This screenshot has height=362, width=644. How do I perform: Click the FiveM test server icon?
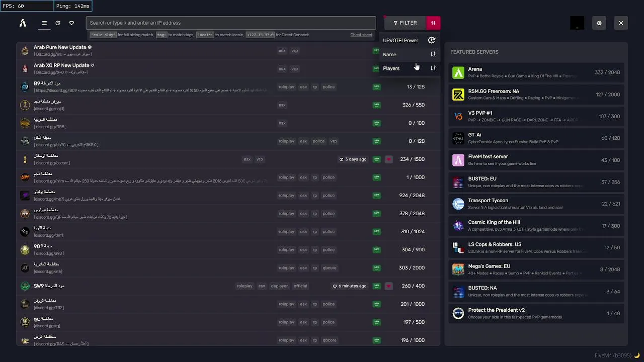[x=458, y=160]
